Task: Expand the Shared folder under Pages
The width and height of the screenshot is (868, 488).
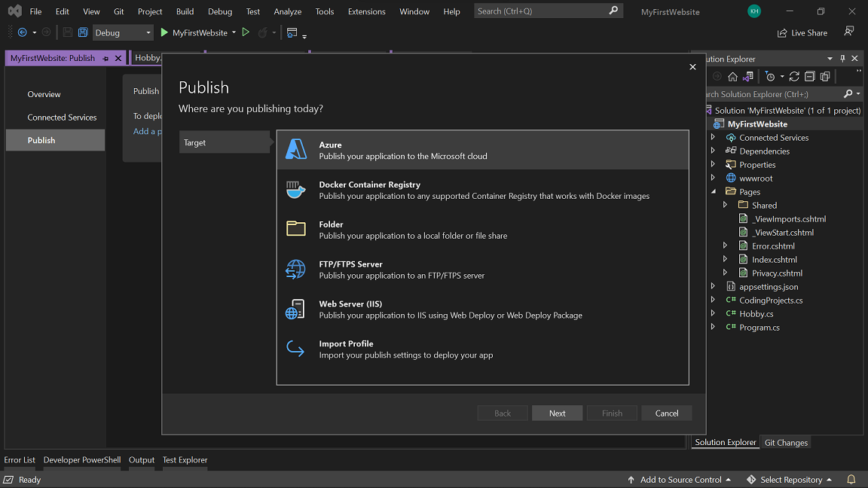Action: click(725, 205)
